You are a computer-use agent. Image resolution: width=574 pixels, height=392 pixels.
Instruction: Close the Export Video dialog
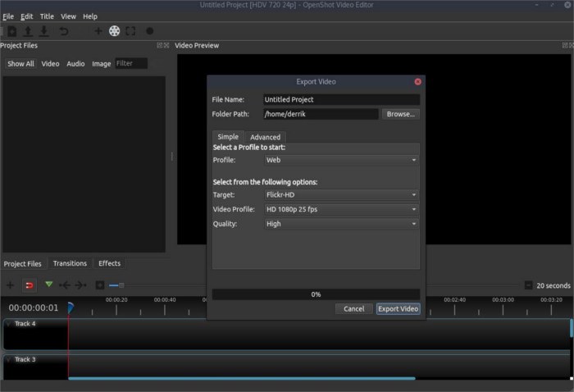[x=417, y=82]
